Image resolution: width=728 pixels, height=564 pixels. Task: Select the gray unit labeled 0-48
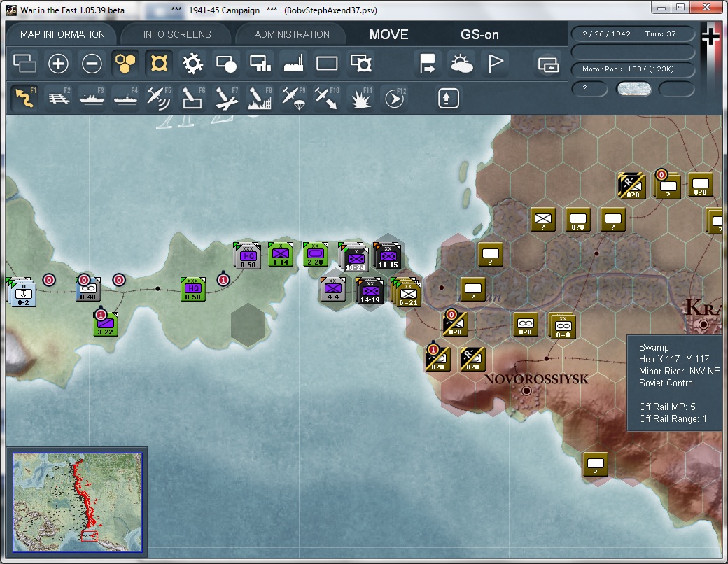(x=87, y=288)
